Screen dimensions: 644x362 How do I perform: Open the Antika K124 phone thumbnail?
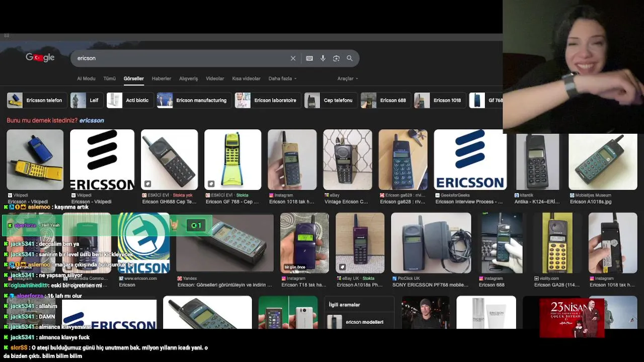click(x=537, y=161)
